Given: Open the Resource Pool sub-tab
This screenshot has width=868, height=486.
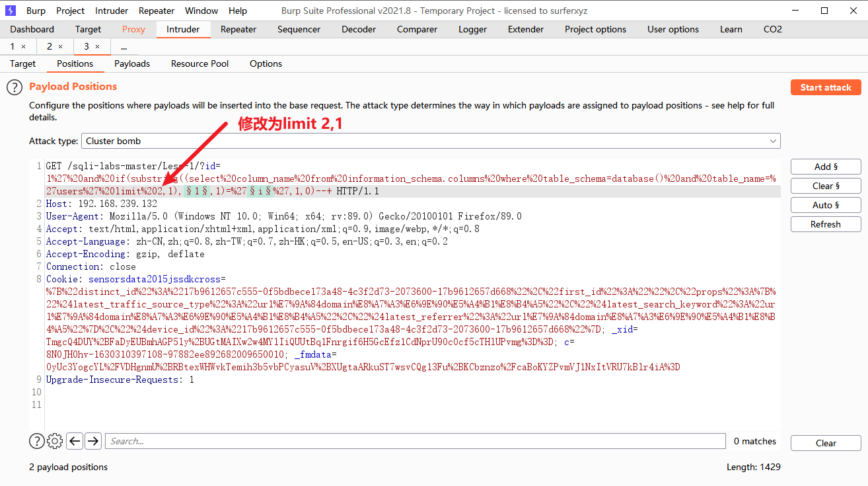Looking at the screenshot, I should (x=200, y=63).
